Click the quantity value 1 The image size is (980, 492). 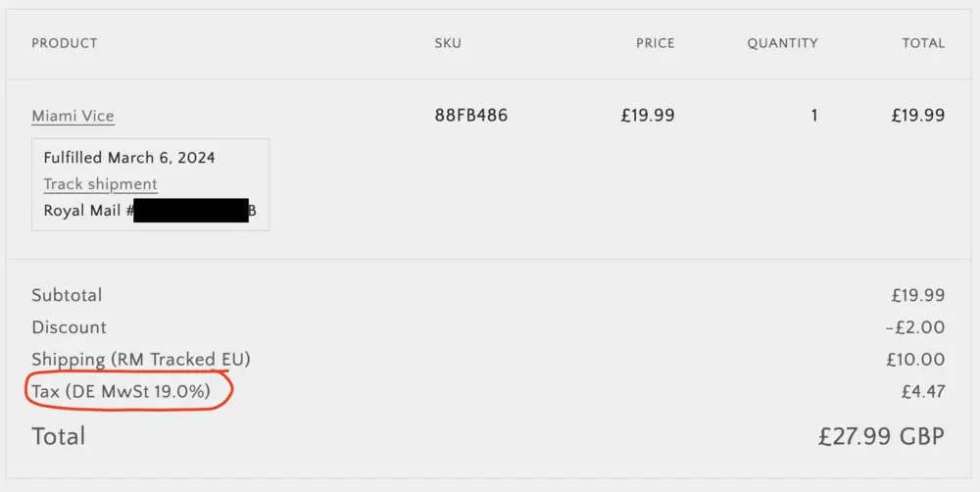tap(813, 116)
